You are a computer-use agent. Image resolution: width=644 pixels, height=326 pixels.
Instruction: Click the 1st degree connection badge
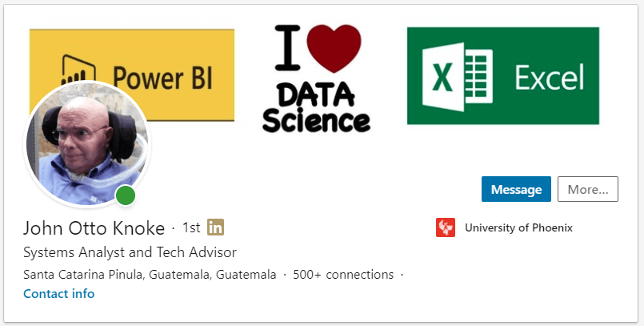(x=191, y=227)
